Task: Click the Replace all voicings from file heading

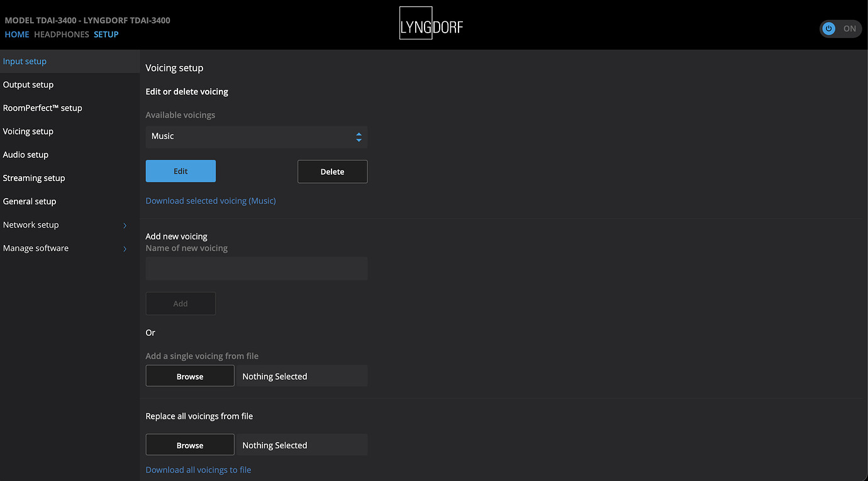Action: tap(199, 416)
